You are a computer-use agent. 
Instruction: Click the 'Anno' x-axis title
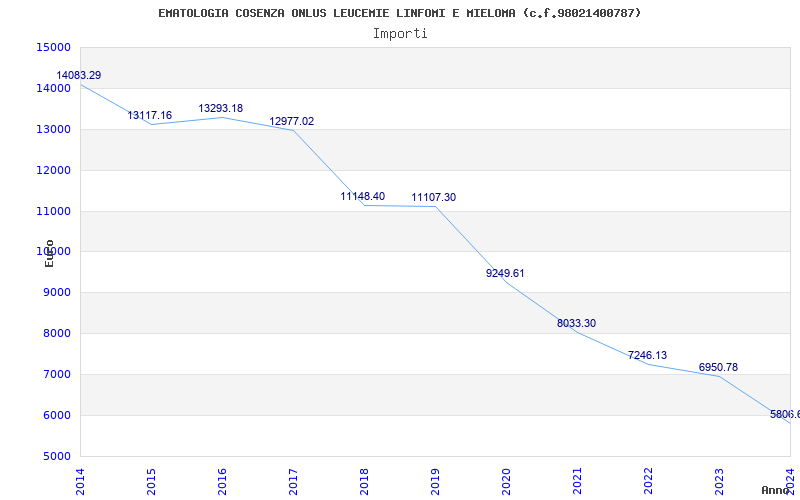click(x=776, y=490)
